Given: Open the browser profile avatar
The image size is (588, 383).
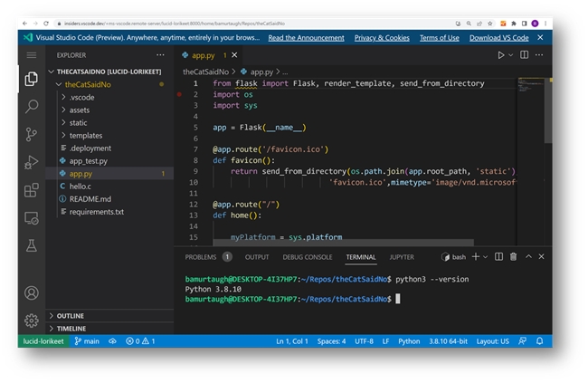Looking at the screenshot, I should coord(536,24).
